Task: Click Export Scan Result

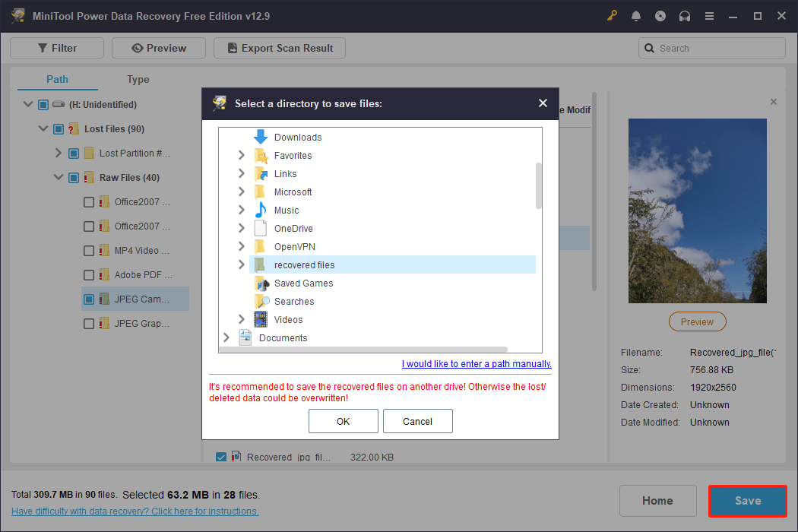Action: pos(280,48)
